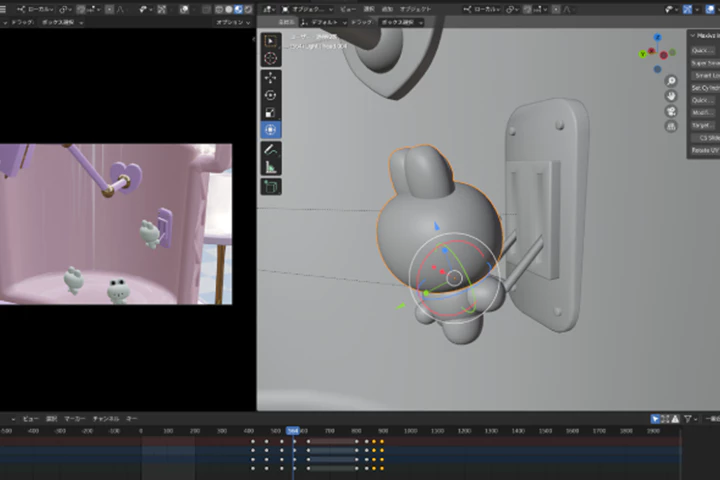Click the green Y axis gizmo ball

[643, 54]
